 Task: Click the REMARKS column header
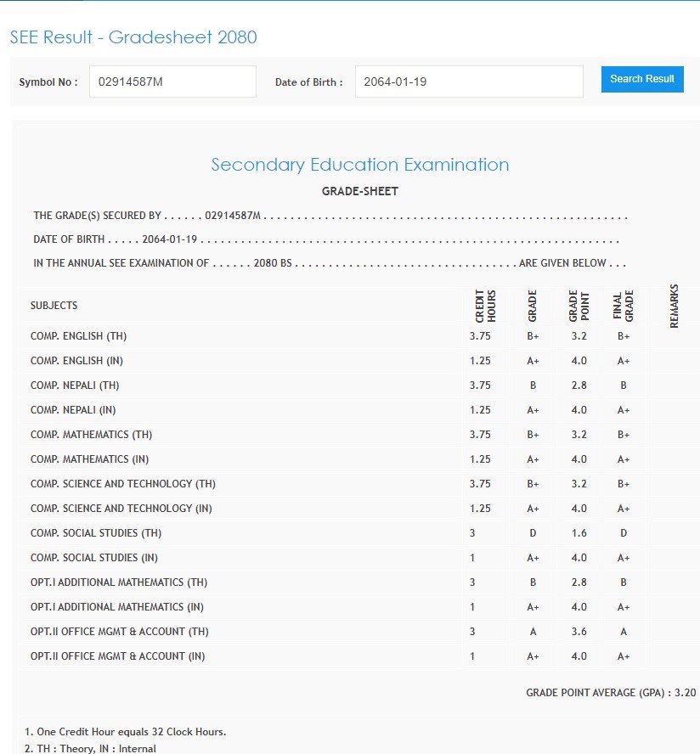pyautogui.click(x=674, y=306)
